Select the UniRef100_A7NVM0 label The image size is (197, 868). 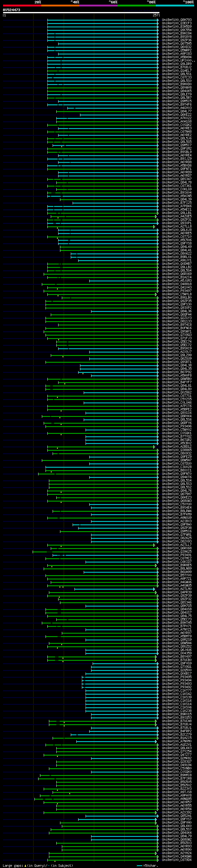pos(177,741)
